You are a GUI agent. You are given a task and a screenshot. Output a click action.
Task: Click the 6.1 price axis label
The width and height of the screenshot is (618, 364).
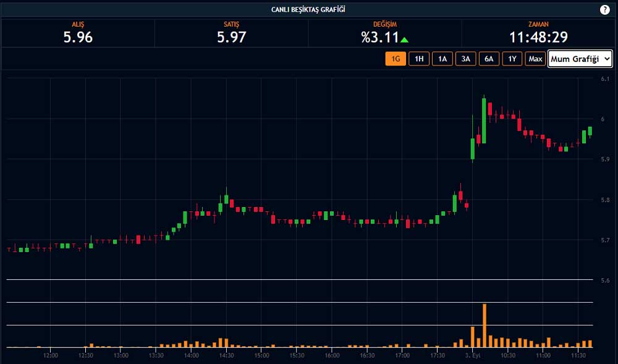(605, 78)
